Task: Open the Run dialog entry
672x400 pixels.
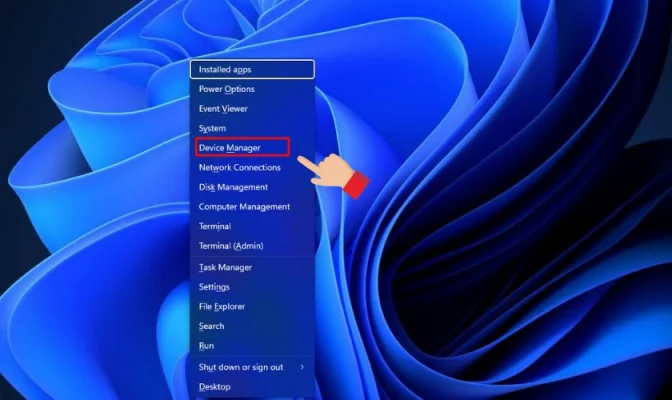Action: pyautogui.click(x=206, y=346)
